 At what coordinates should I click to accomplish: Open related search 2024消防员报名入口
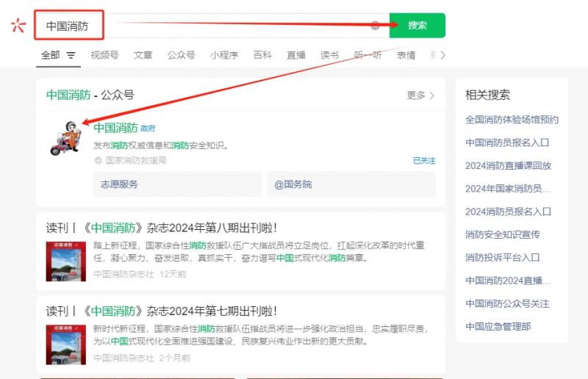tap(508, 212)
